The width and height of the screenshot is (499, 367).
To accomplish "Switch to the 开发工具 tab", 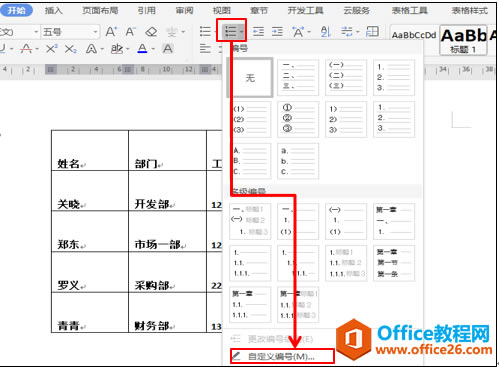I will (x=305, y=11).
